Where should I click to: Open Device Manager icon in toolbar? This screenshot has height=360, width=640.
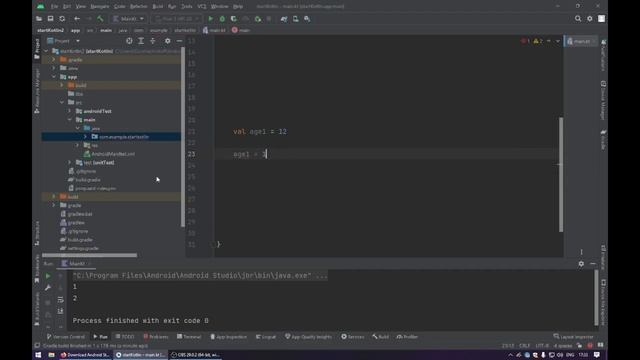(296, 19)
